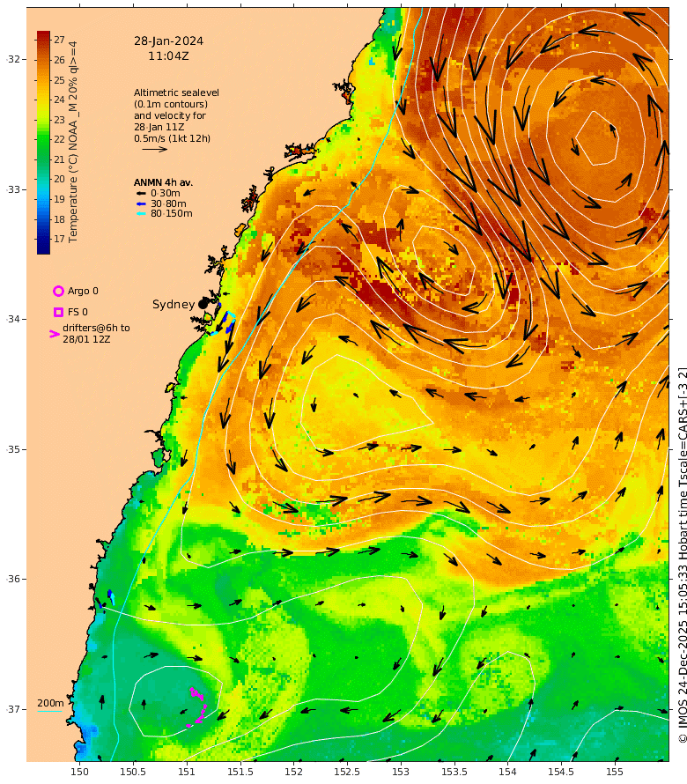Click the '0.5m/s (1kt 12h)' text
Image resolution: width=687 pixels, height=784 pixels.
tap(172, 138)
